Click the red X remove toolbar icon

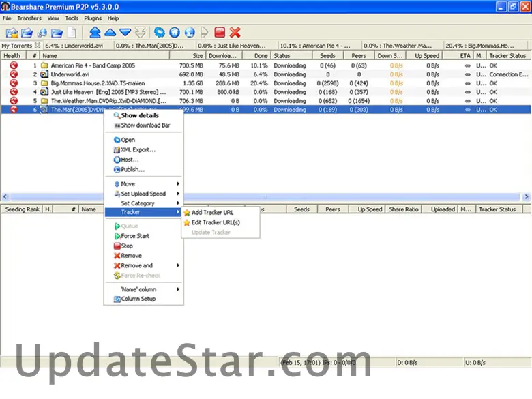click(x=235, y=33)
